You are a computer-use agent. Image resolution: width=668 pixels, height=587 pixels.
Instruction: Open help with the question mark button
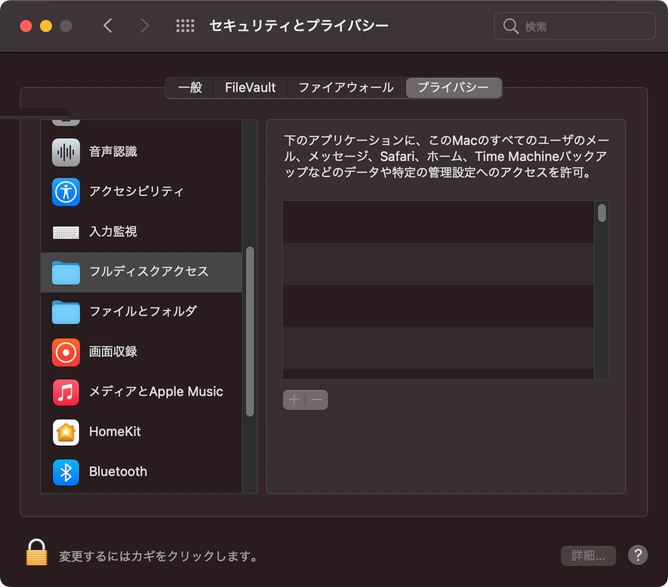pyautogui.click(x=637, y=555)
